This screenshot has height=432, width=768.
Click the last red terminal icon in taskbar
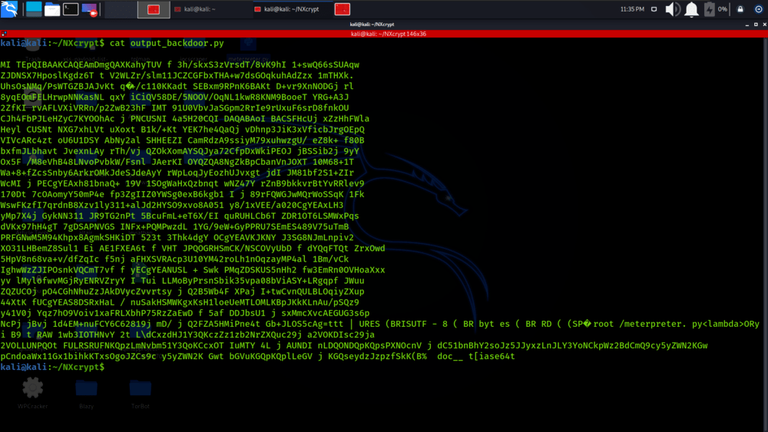342,9
